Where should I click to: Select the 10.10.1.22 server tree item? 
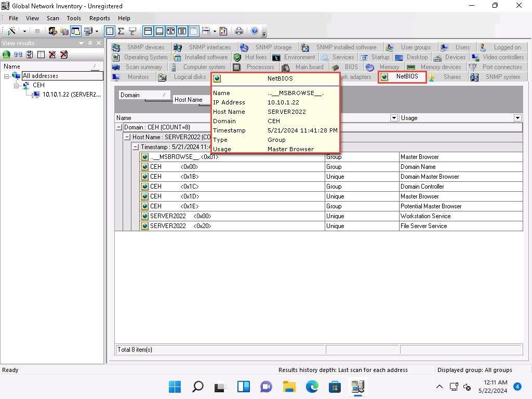[x=71, y=95]
